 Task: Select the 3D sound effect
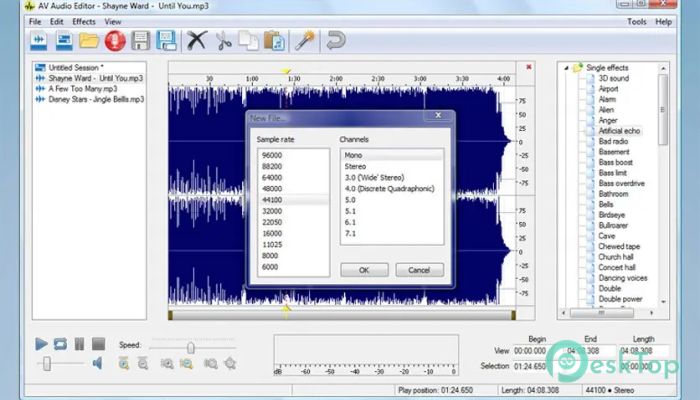613,78
